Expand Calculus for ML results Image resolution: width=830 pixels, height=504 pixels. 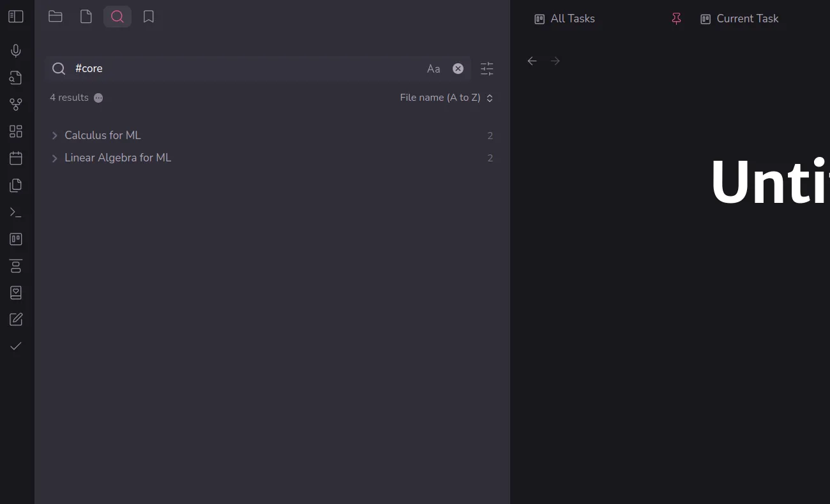pyautogui.click(x=55, y=135)
